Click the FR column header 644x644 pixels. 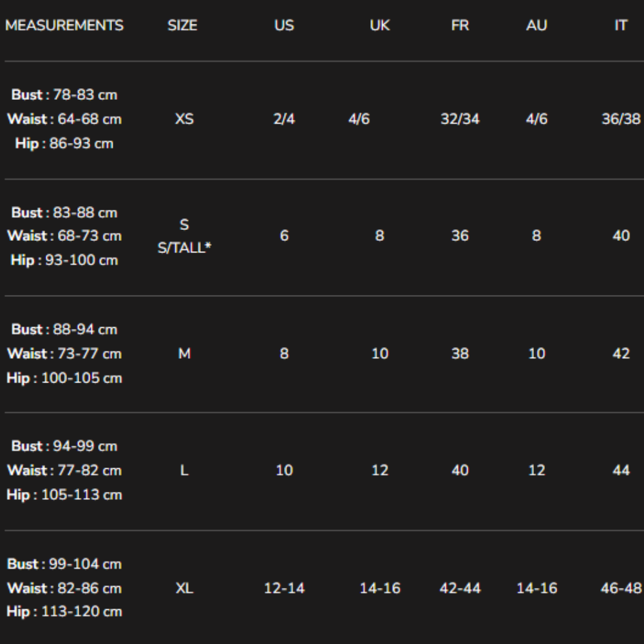coord(460,26)
